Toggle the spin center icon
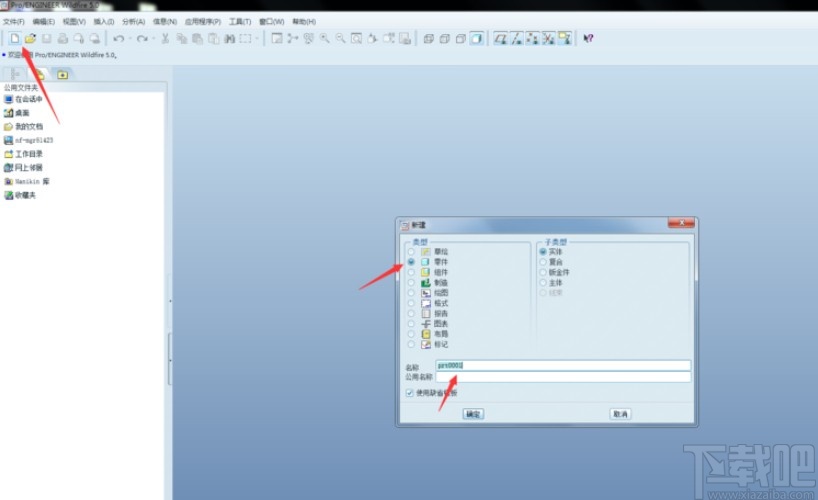The width and height of the screenshot is (818, 500). 293,38
